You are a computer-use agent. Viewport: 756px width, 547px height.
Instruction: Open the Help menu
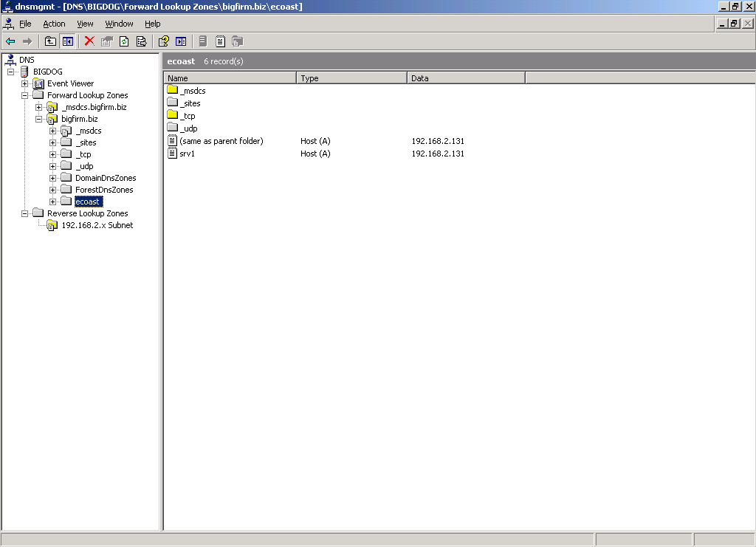[152, 24]
